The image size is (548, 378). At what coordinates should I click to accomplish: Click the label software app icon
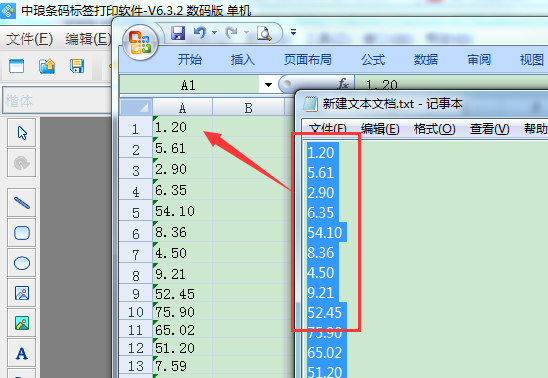(8, 10)
